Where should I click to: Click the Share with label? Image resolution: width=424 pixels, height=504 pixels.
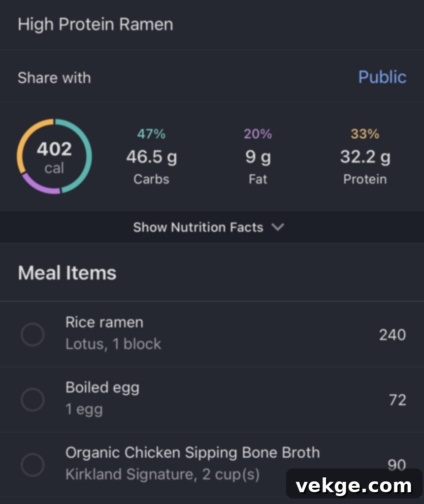pyautogui.click(x=54, y=78)
